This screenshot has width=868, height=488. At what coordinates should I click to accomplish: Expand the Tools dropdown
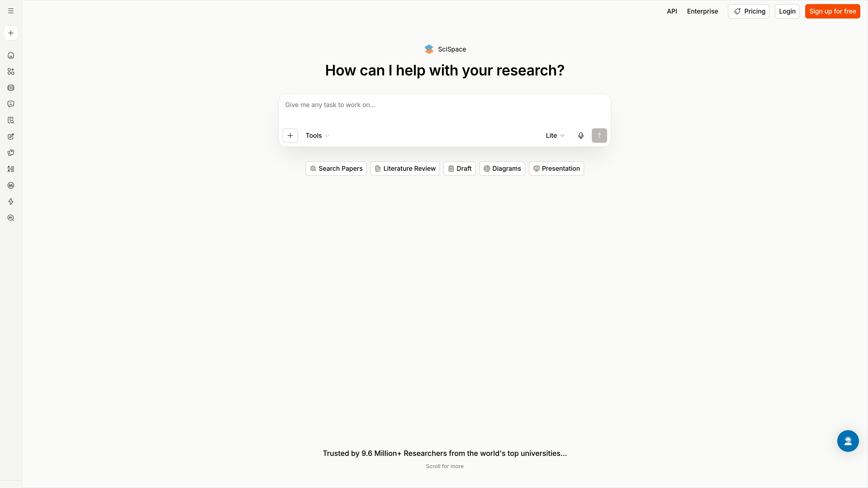click(x=317, y=135)
